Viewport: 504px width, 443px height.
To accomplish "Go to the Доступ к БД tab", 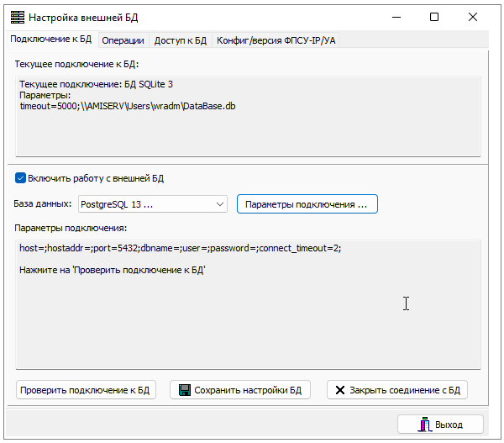I will click(x=181, y=40).
